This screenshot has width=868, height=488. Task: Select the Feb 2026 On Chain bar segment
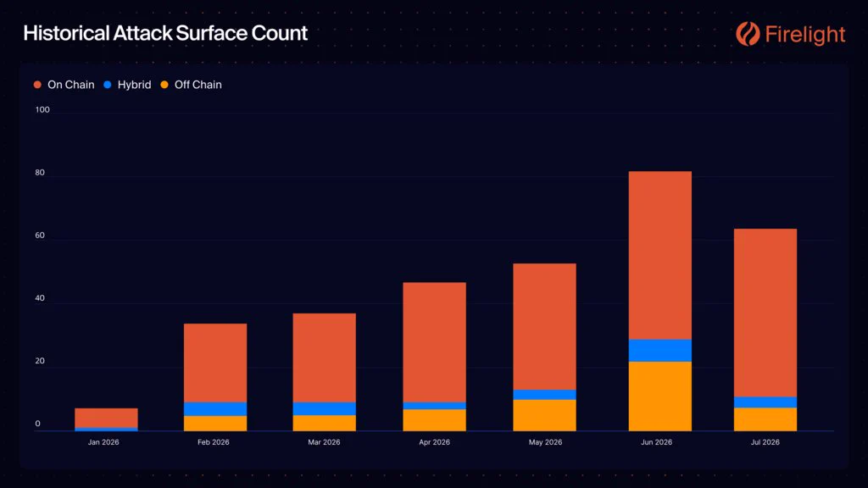pyautogui.click(x=215, y=363)
